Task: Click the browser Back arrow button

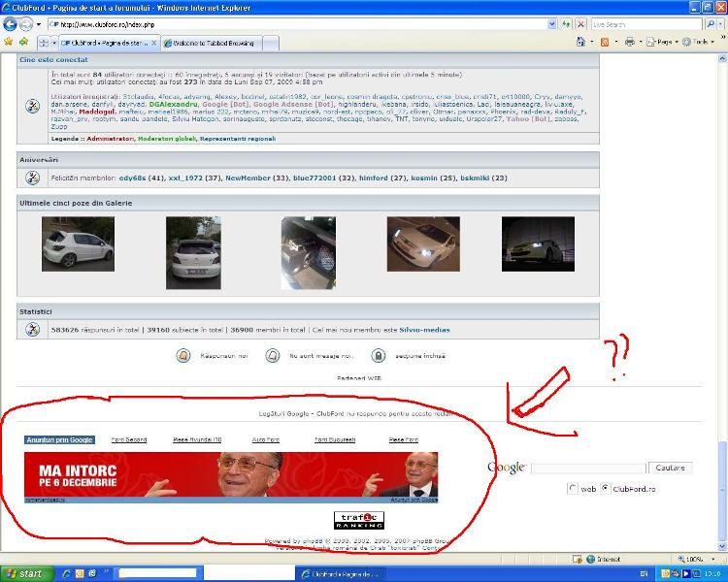Action: (x=11, y=23)
